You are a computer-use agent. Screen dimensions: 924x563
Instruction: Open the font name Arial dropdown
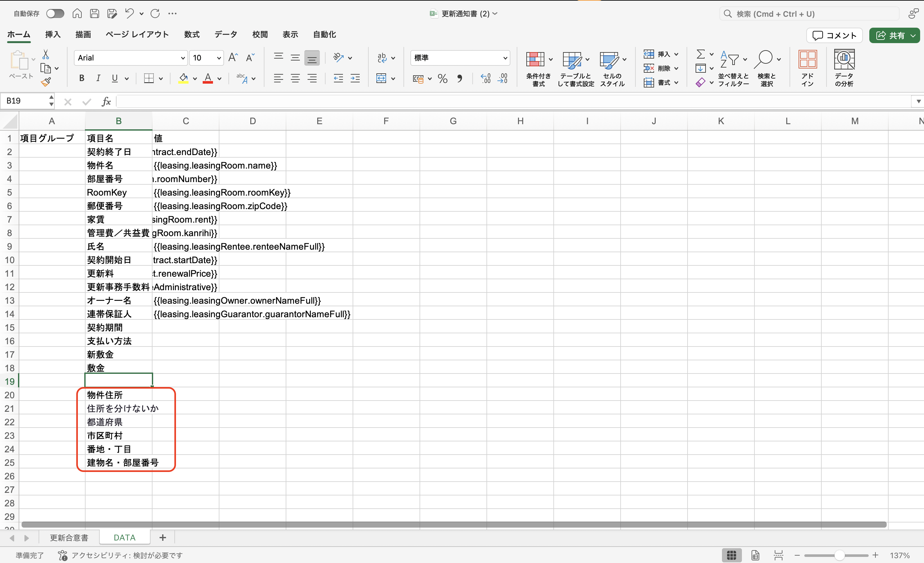tap(183, 58)
